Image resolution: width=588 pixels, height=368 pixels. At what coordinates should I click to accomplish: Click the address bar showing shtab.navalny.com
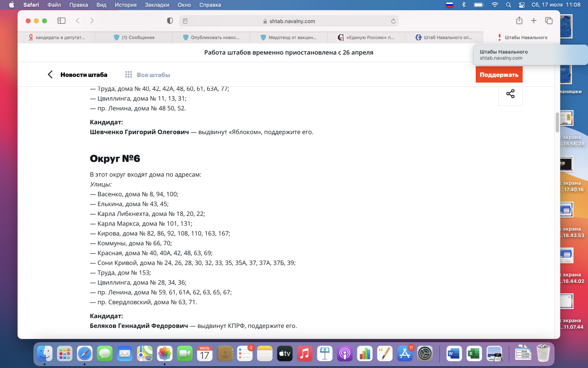[292, 21]
